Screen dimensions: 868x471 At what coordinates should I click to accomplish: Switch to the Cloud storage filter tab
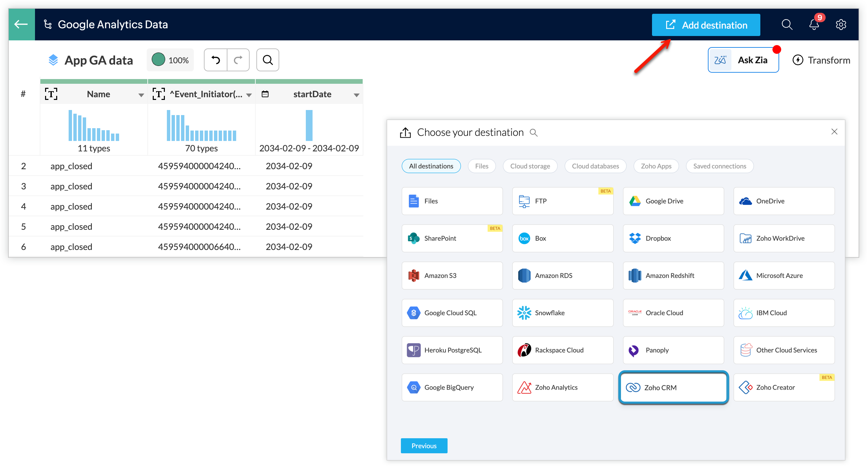pos(530,166)
